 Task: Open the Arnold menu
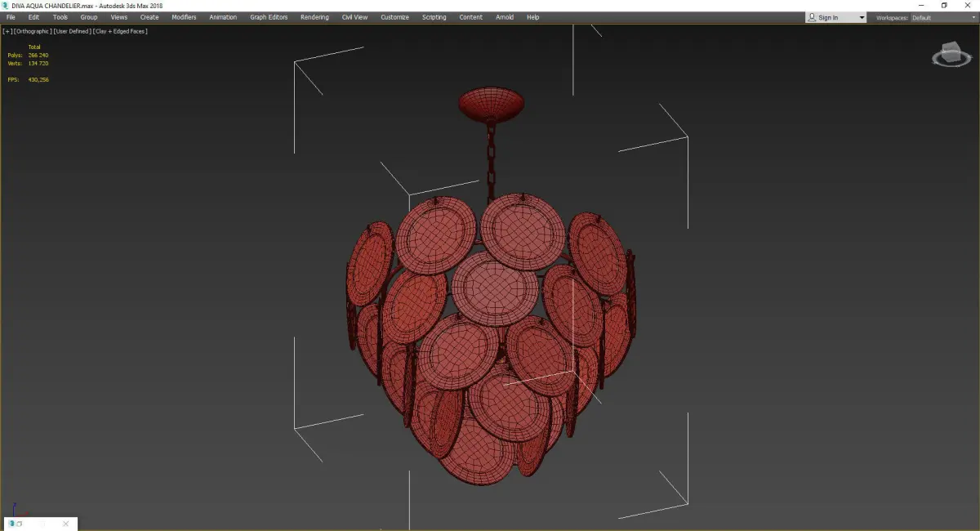tap(505, 17)
